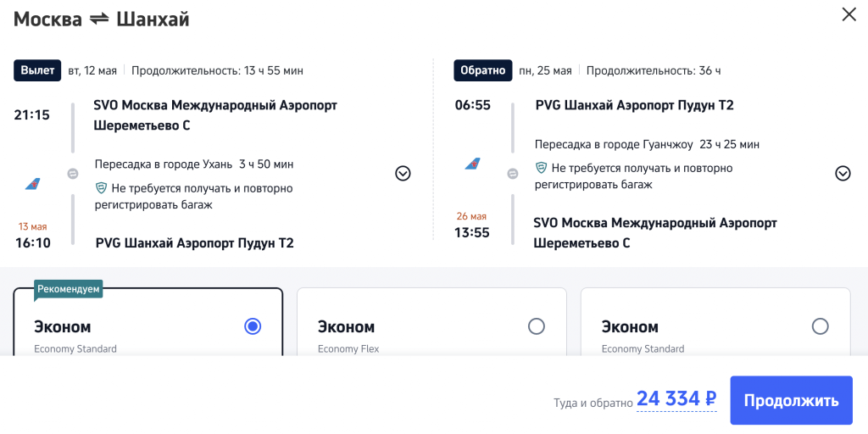Click the Wuhan transfer text
The image size is (868, 434).
(x=194, y=164)
